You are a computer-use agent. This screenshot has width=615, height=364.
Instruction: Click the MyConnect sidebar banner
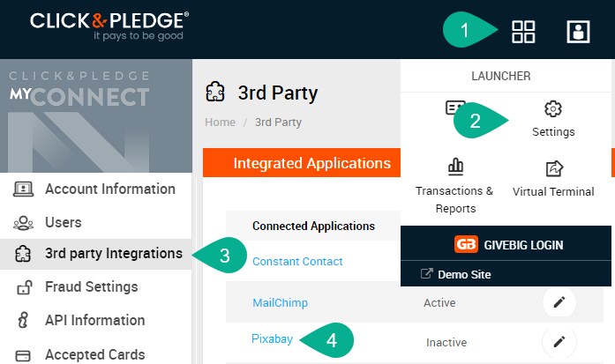pyautogui.click(x=95, y=116)
